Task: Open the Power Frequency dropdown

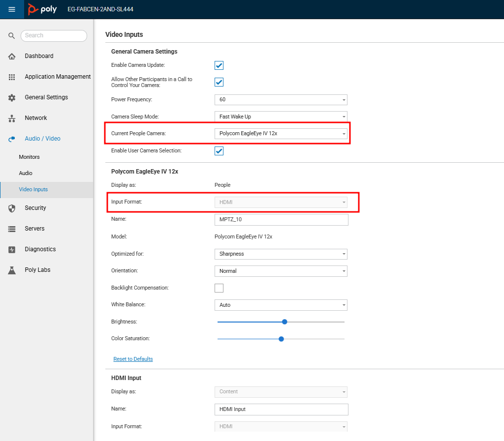Action: (281, 99)
